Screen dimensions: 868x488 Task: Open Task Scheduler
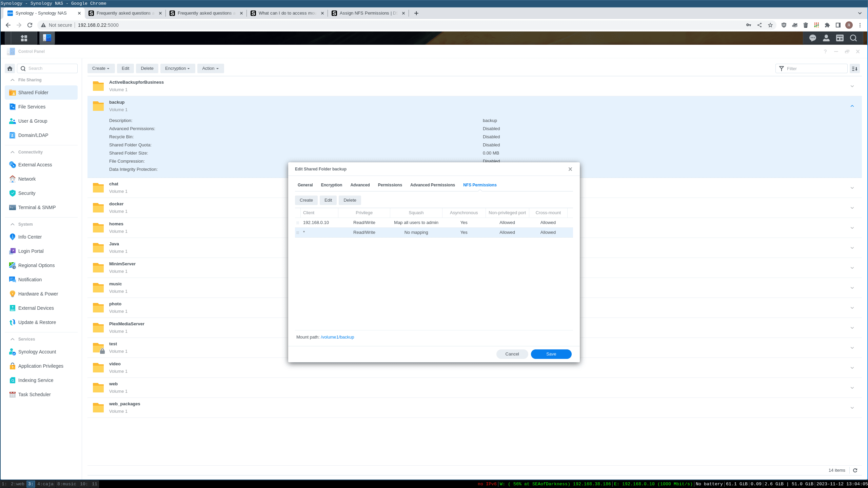(41, 394)
